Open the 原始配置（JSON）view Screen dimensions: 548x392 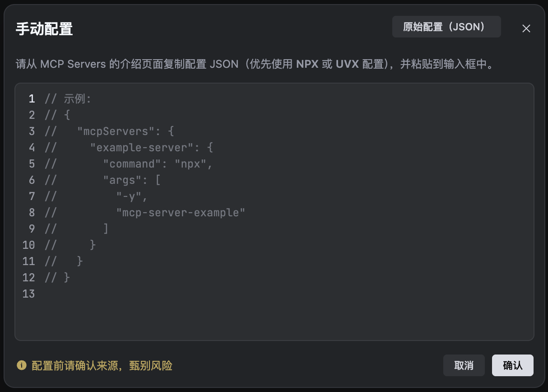tap(446, 27)
